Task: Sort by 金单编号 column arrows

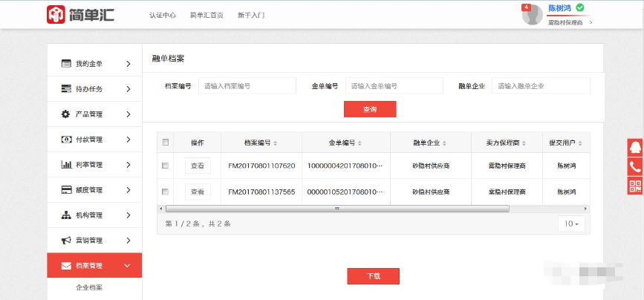Action: coord(360,143)
